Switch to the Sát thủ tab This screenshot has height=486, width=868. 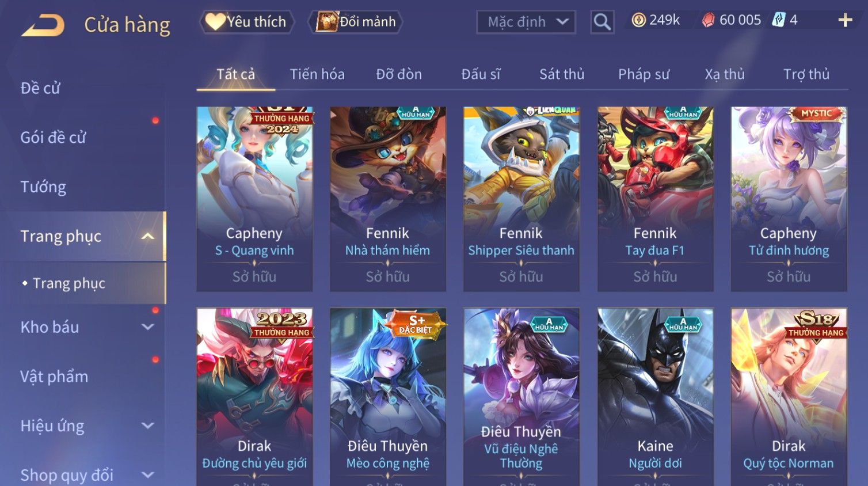click(562, 74)
